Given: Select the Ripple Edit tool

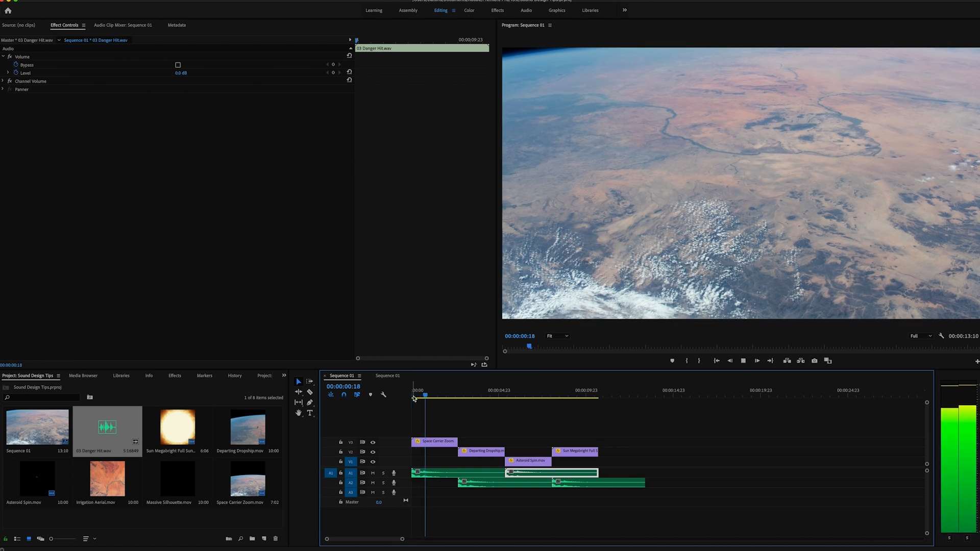Looking at the screenshot, I should 299,392.
